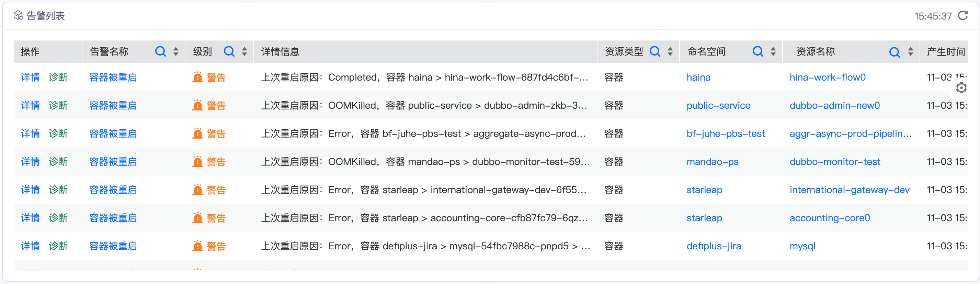Open the public-service namespace link
Viewport: 980px width, 284px height.
[718, 105]
